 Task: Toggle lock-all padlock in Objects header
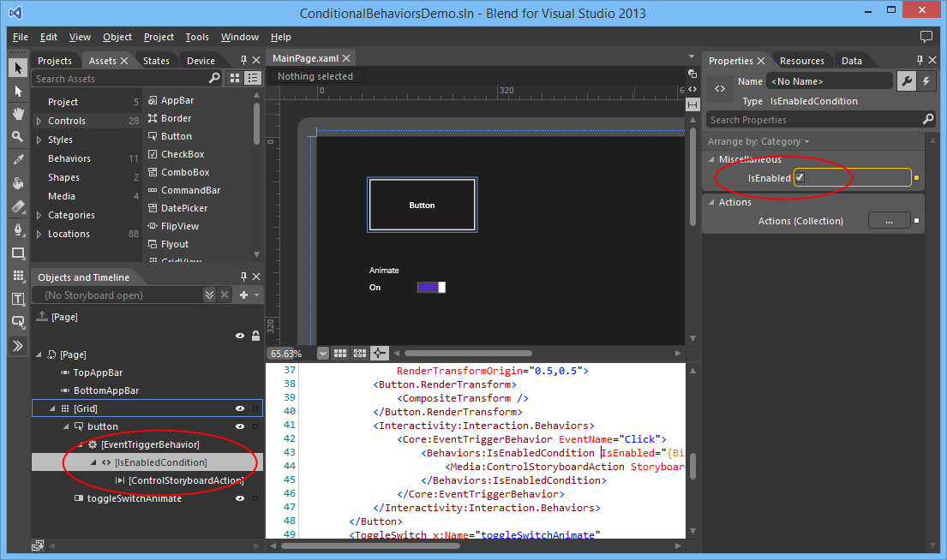[255, 336]
